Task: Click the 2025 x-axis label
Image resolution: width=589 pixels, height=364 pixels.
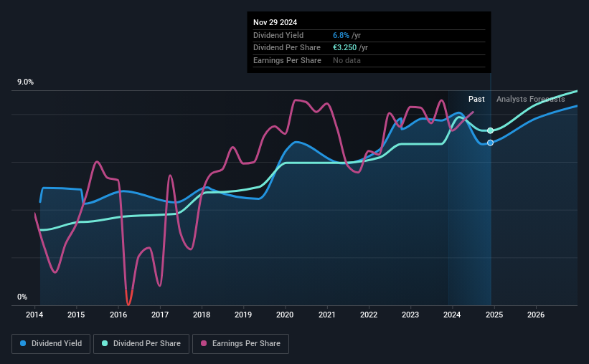Action: tap(494, 315)
